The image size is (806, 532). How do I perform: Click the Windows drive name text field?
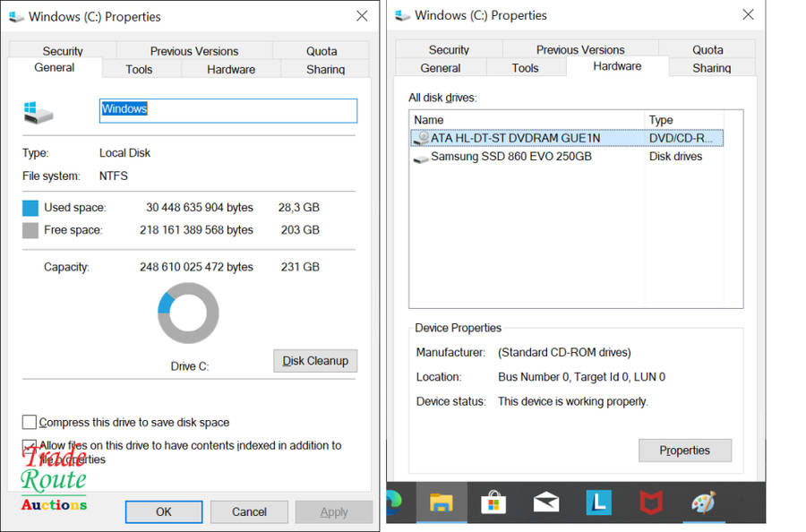[227, 110]
